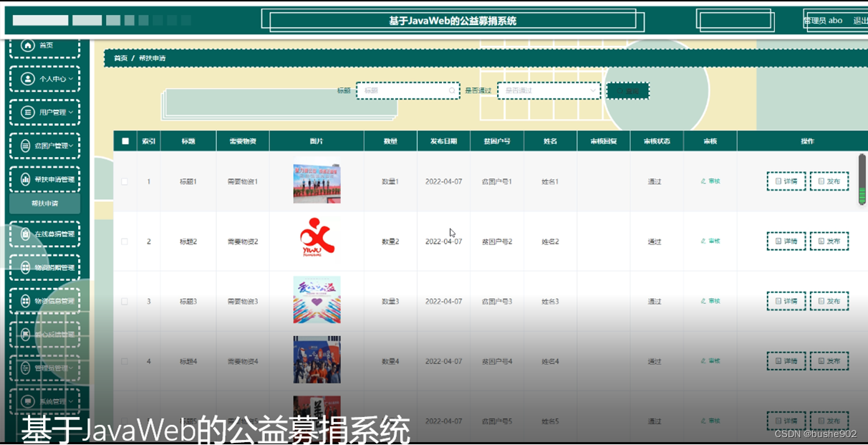This screenshot has width=868, height=445.
Task: Toggle the select-all checkbox in table header
Action: click(x=125, y=141)
